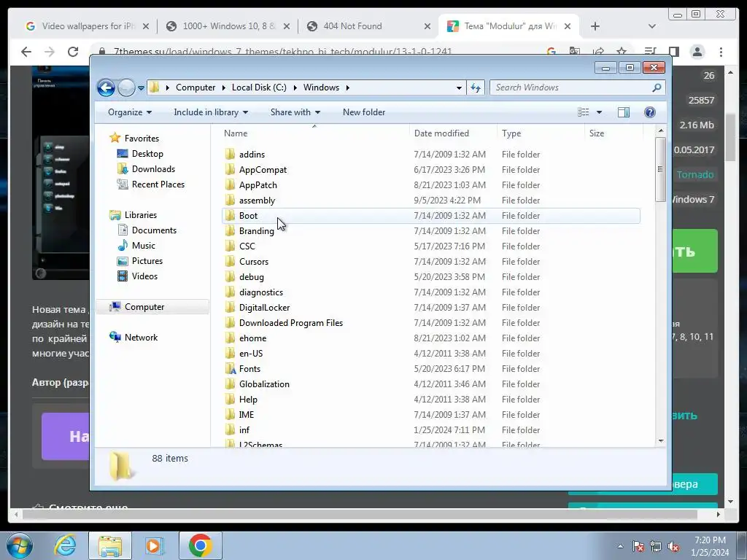
Task: Select the Videos library
Action: 144,276
